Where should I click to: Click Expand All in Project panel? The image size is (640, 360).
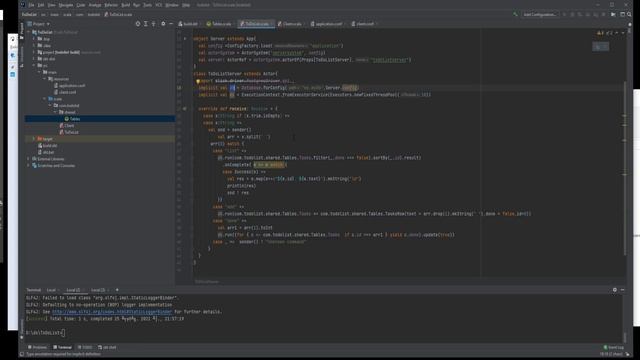click(146, 24)
